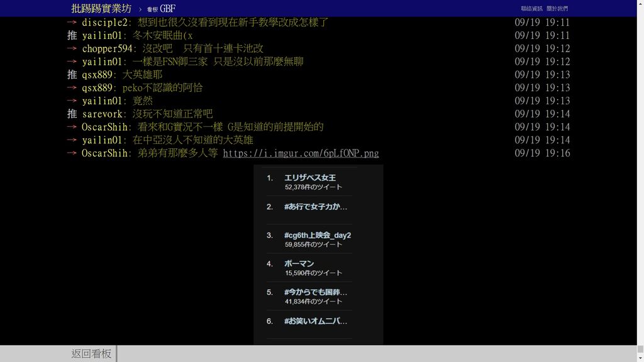Click the scrollbar down arrow
The image size is (644, 362).
tap(640, 358)
